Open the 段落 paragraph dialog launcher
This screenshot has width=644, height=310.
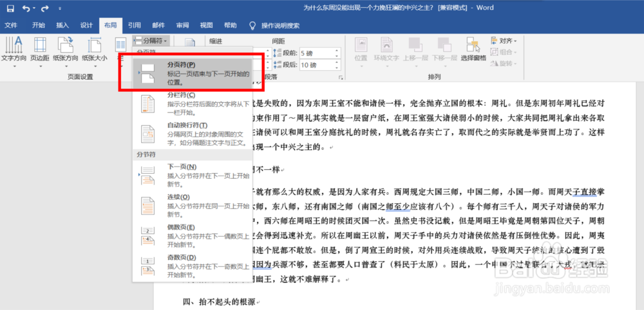click(x=340, y=78)
